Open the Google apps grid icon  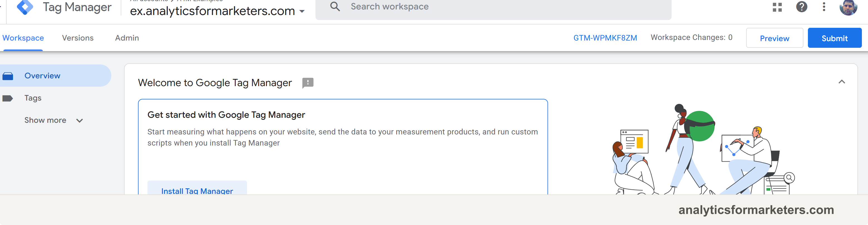[x=777, y=7]
